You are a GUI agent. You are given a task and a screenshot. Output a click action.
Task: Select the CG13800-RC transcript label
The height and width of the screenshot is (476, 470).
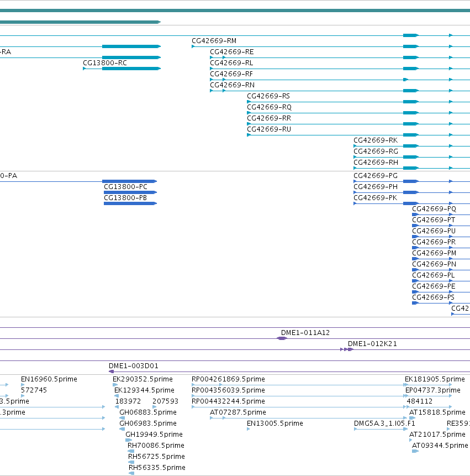coord(104,63)
